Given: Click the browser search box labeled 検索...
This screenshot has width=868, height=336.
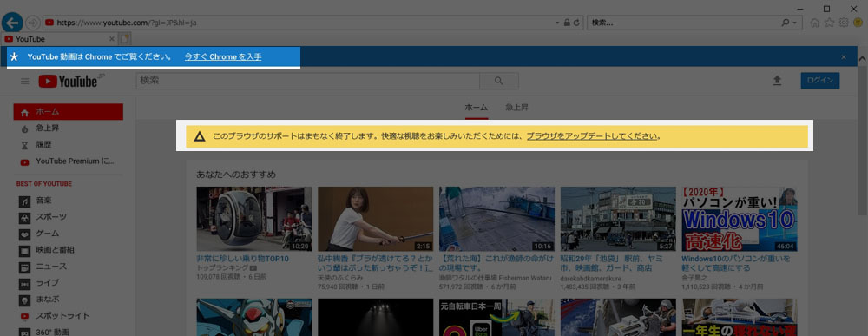Looking at the screenshot, I should pos(683,23).
